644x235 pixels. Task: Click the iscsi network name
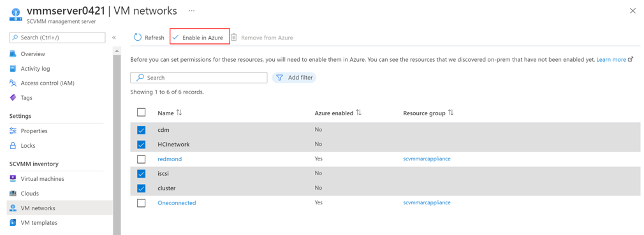163,173
